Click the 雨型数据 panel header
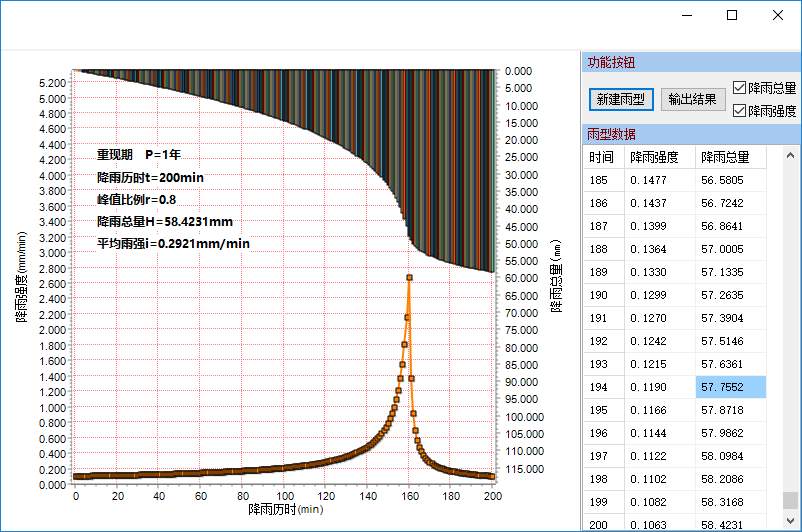The height and width of the screenshot is (532, 802). pyautogui.click(x=690, y=134)
